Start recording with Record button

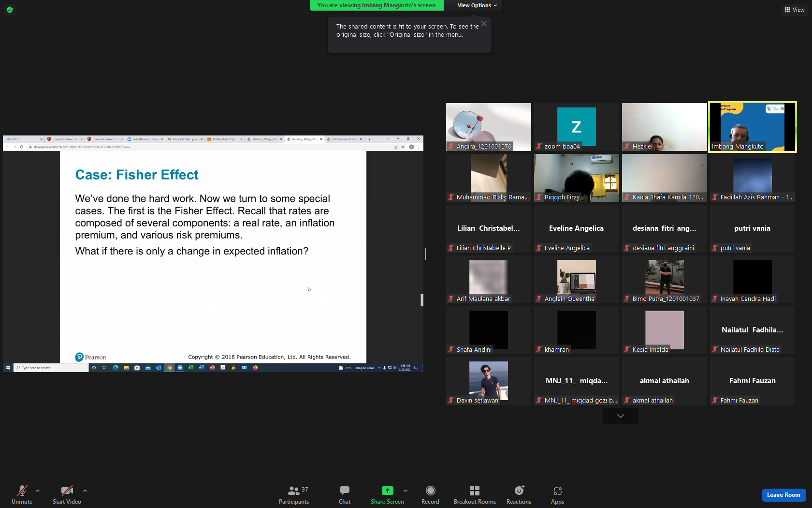[x=430, y=494]
